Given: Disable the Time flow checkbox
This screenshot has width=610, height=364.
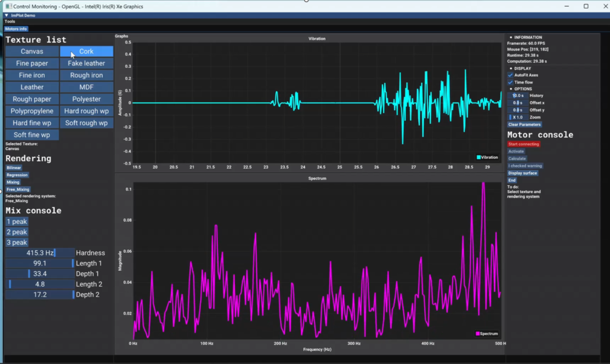Looking at the screenshot, I should coord(511,82).
